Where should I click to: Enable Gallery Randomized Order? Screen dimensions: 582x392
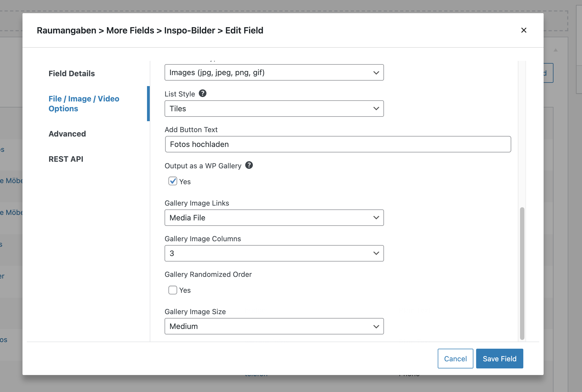pos(173,290)
